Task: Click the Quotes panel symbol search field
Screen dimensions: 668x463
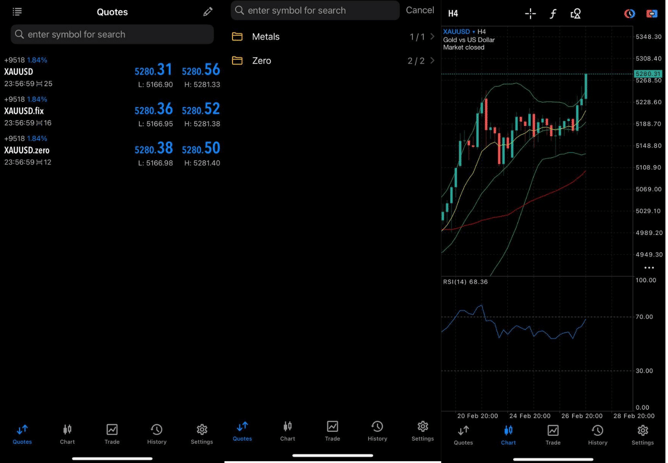Action: [112, 34]
